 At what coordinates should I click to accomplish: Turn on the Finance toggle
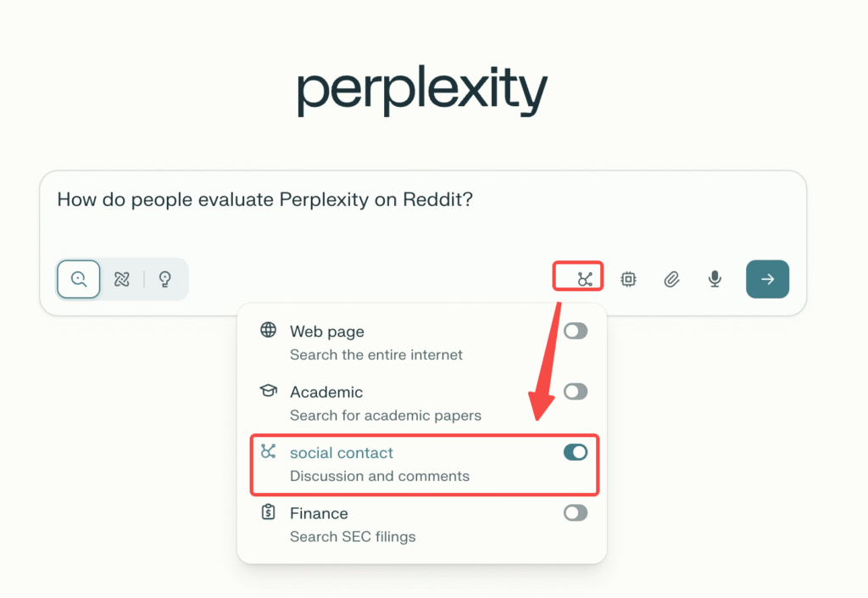575,513
